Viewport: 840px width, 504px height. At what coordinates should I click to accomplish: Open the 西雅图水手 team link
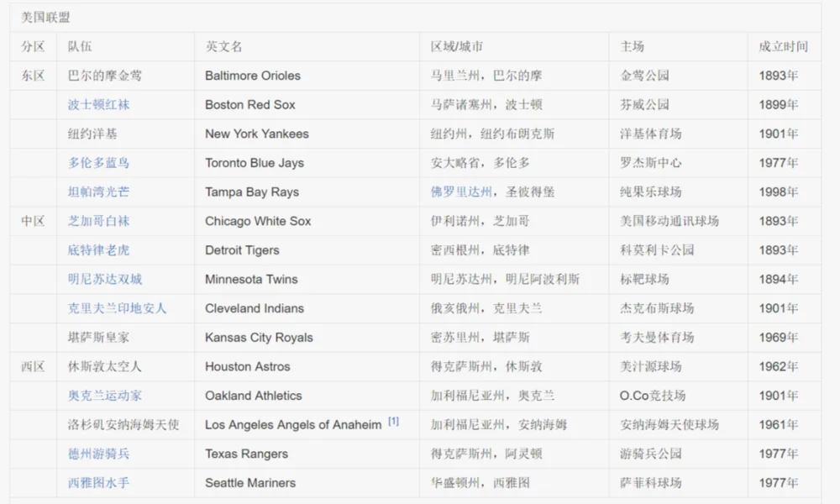[98, 482]
